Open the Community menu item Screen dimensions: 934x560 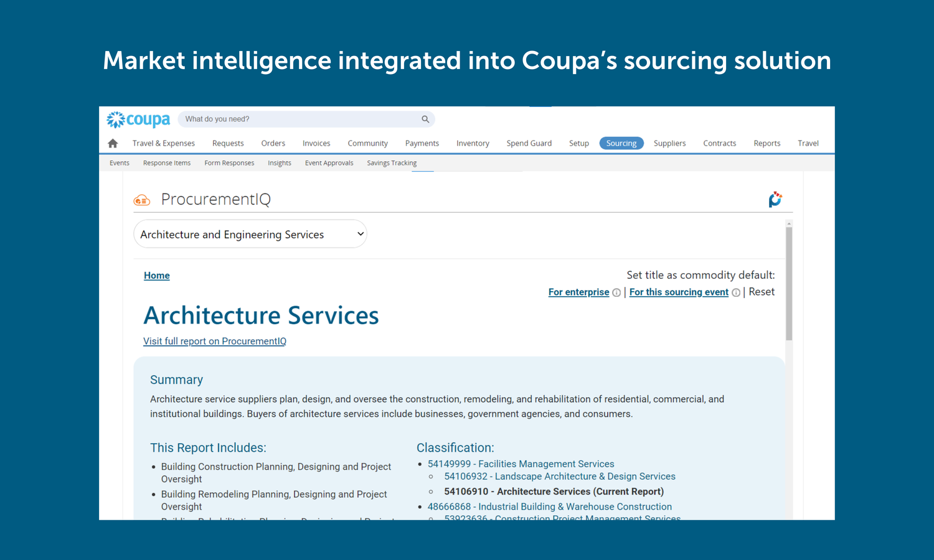coord(368,143)
